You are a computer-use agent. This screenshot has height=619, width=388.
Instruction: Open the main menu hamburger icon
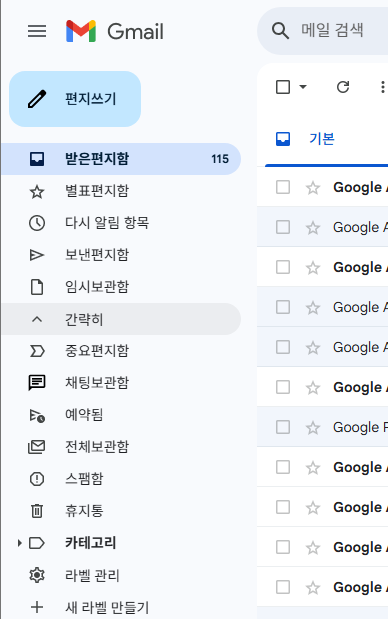point(37,31)
